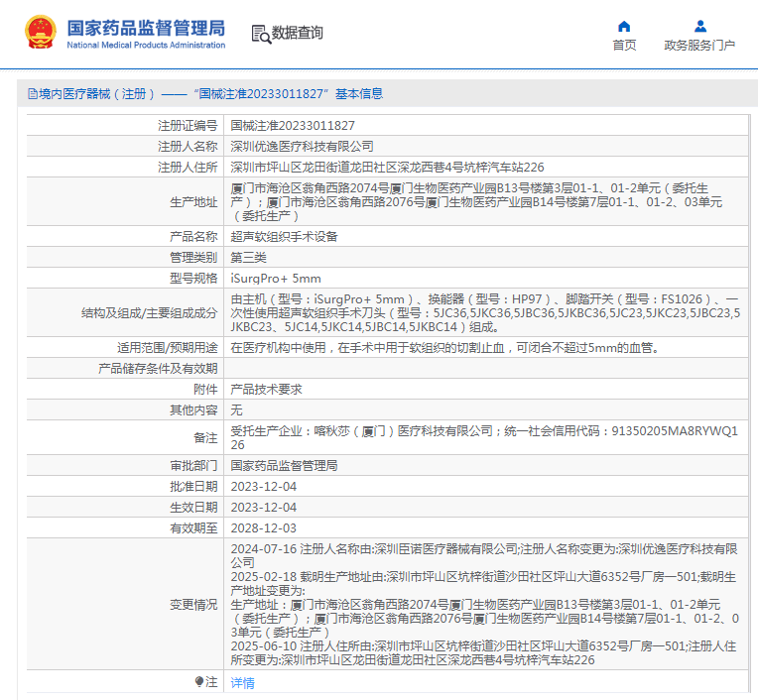Click the document icon before 境内医疗器械
The width and height of the screenshot is (758, 700).
pos(32,94)
